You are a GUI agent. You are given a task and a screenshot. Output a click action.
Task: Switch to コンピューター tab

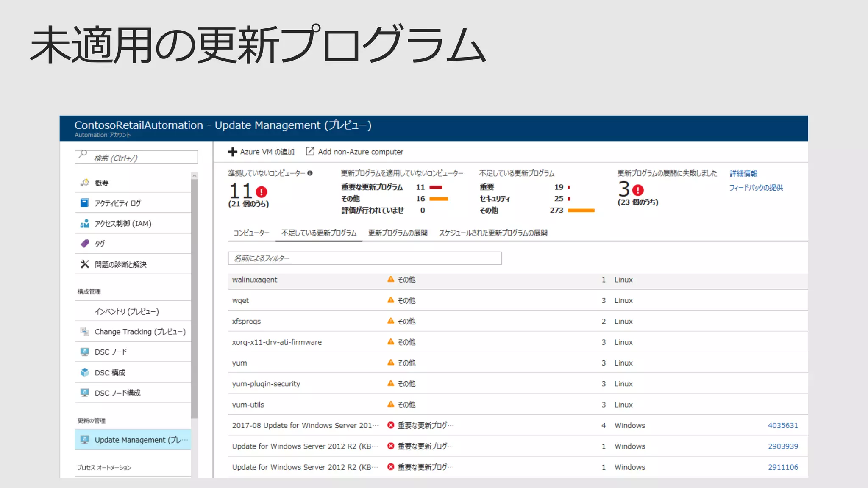(x=251, y=233)
